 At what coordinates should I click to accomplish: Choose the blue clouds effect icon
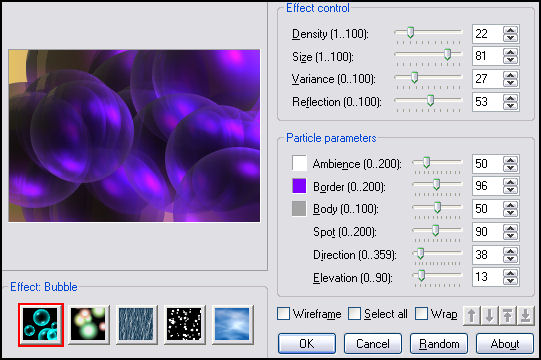coord(232,324)
